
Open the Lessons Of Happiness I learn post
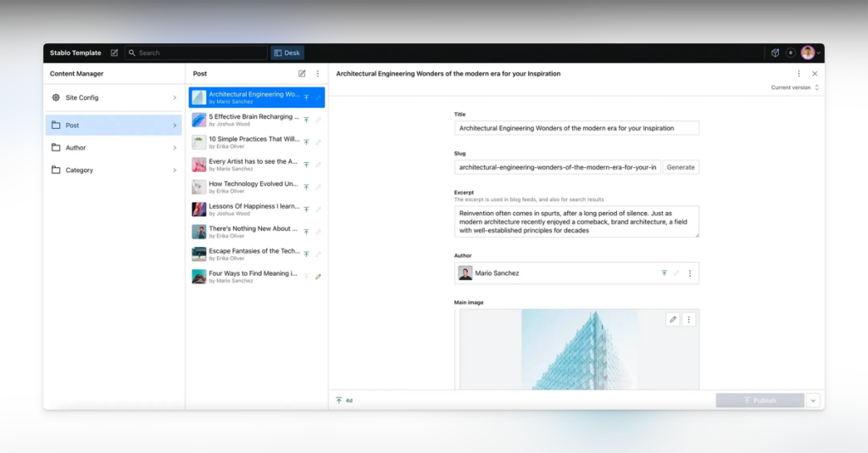pyautogui.click(x=257, y=210)
